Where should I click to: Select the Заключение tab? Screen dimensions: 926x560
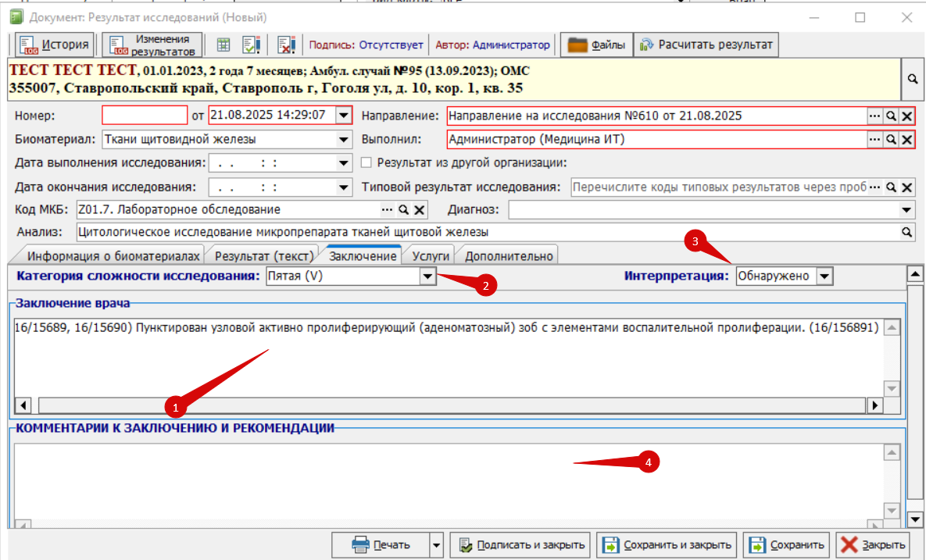coord(363,255)
